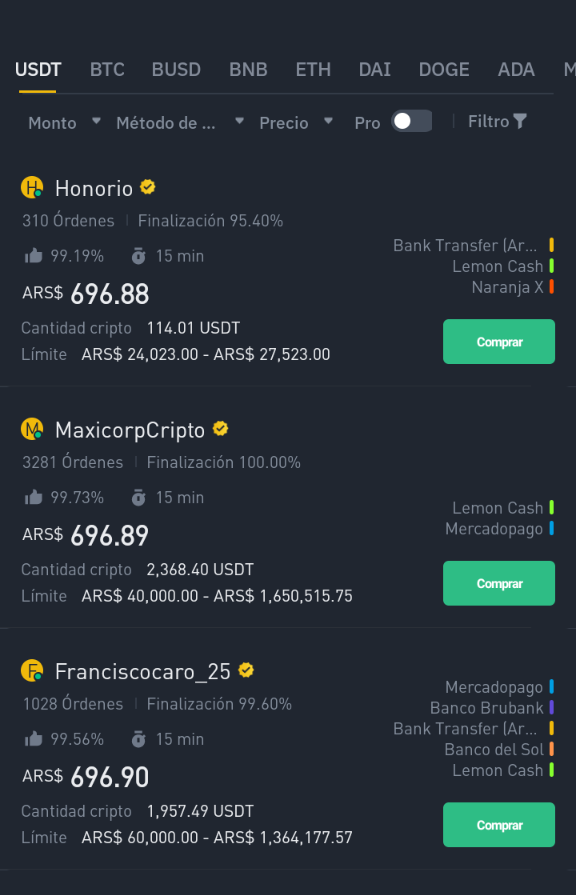Open the Método de pago dropdown
576x895 pixels.
180,122
